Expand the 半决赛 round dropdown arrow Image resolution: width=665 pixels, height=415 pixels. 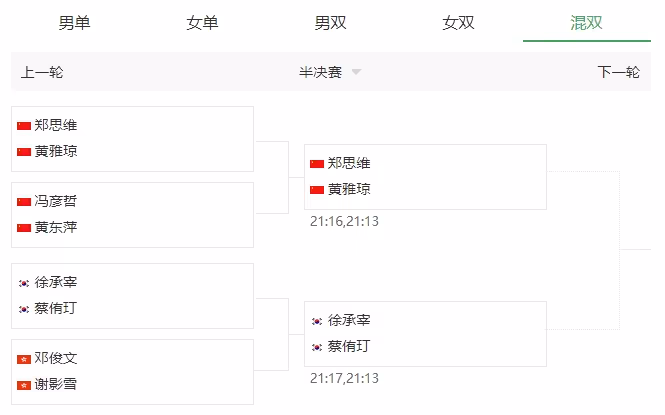pyautogui.click(x=356, y=72)
